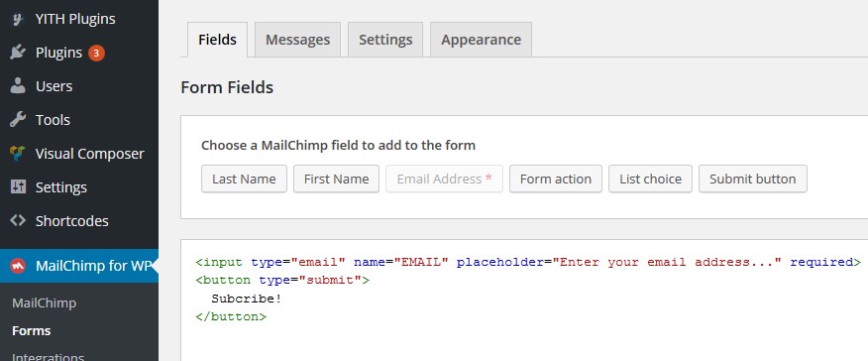This screenshot has height=361, width=868.
Task: Go to the Appearance tab
Action: (x=481, y=40)
